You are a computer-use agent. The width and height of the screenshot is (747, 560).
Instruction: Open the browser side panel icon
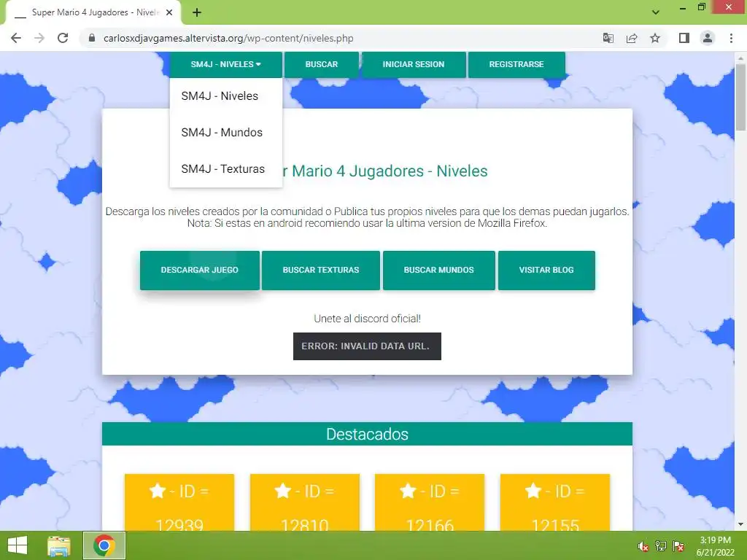[x=684, y=38]
